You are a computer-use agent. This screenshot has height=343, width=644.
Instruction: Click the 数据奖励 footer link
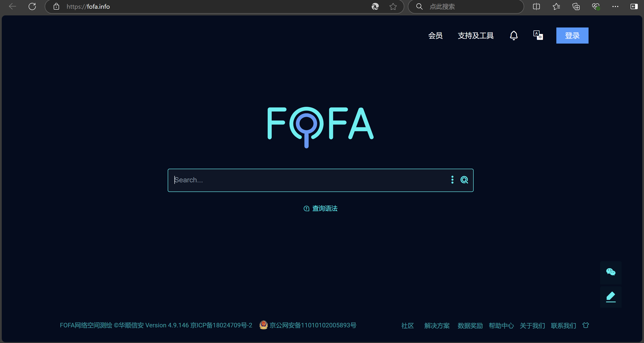pyautogui.click(x=470, y=326)
